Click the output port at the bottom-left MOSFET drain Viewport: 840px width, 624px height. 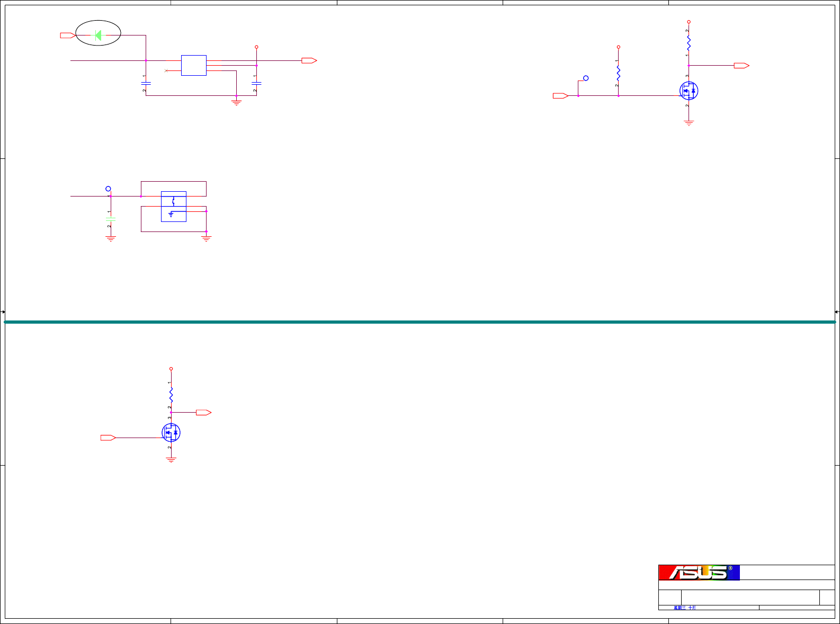204,413
